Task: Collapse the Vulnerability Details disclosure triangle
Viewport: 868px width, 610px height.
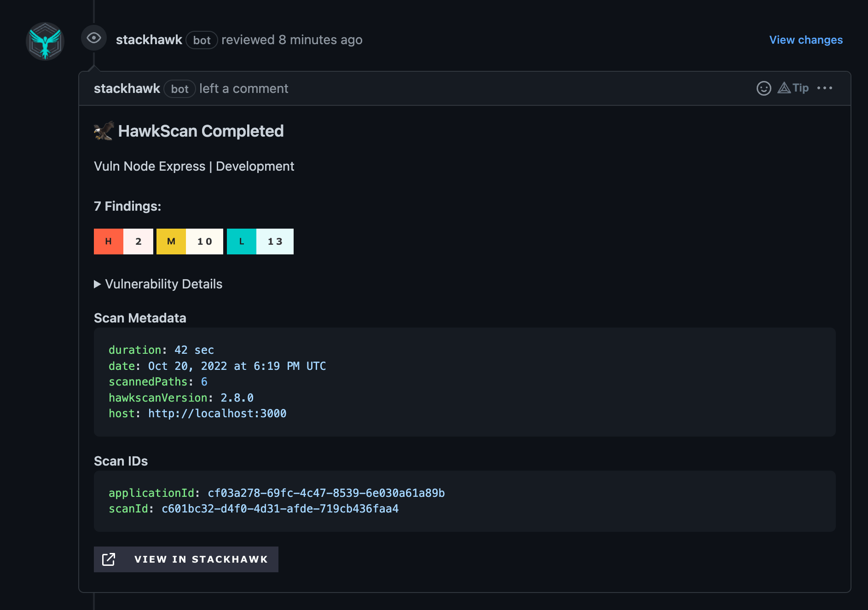Action: click(97, 284)
